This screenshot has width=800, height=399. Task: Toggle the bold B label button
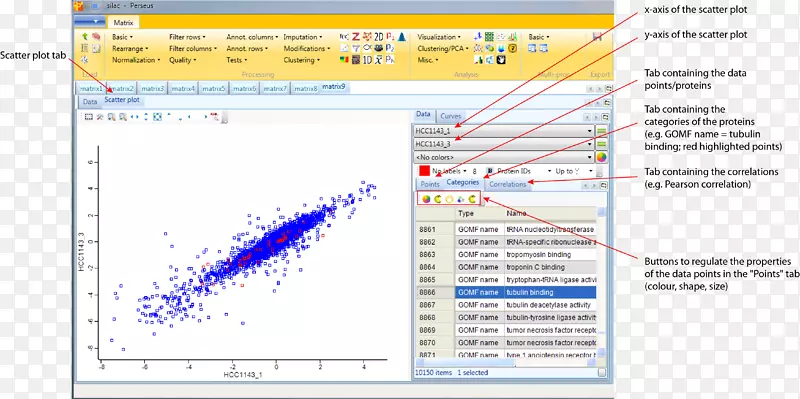coord(490,171)
